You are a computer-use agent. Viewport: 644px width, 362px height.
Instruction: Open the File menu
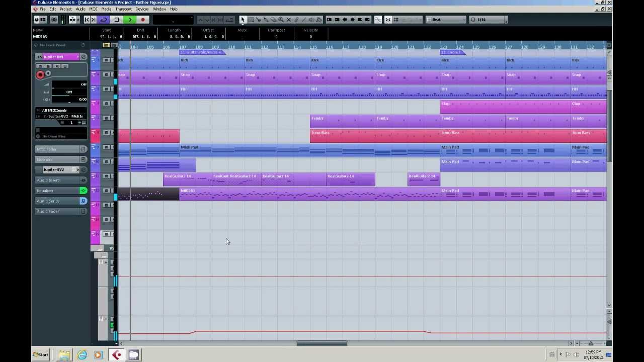[x=42, y=9]
